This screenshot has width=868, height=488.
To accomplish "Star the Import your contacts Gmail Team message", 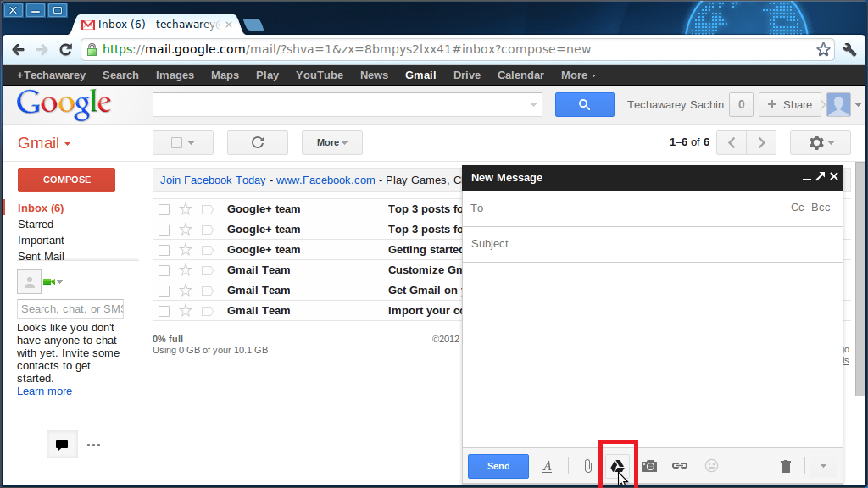I will 186,311.
